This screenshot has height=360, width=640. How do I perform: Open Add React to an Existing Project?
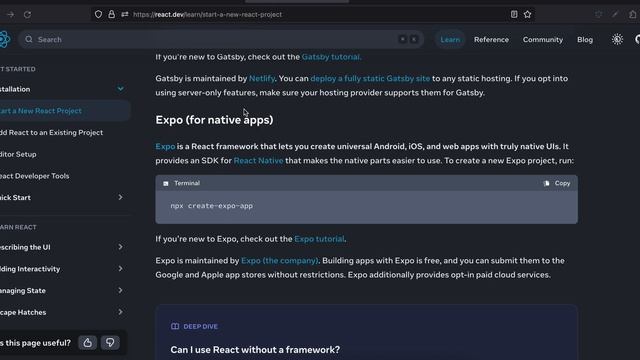(51, 133)
